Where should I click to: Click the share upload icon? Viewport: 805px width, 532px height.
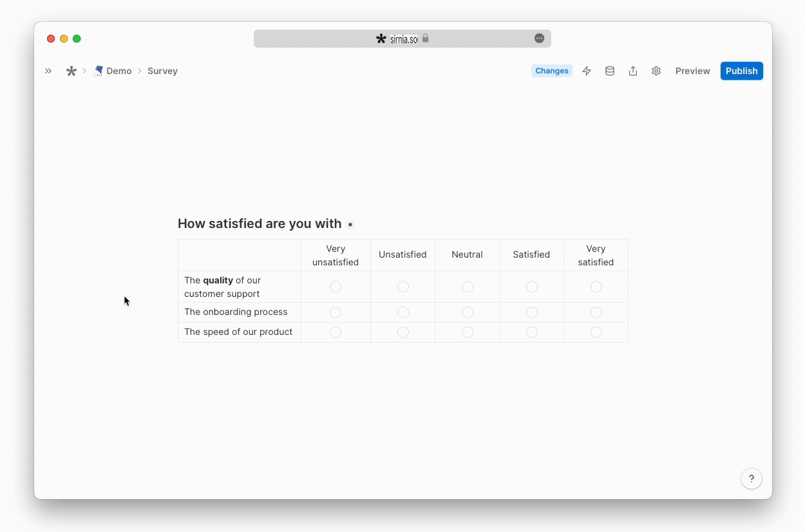click(x=633, y=71)
